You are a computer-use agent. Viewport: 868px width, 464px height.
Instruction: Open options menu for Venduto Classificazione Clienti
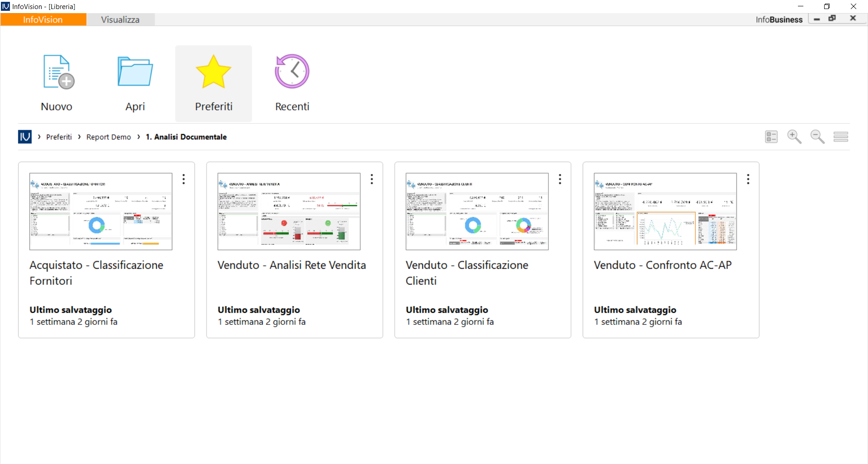(x=560, y=179)
